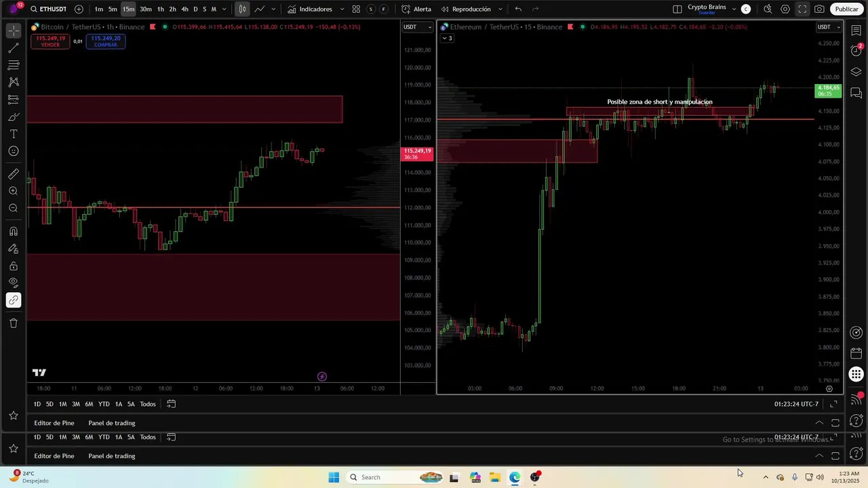Image resolution: width=868 pixels, height=488 pixels.
Task: Toggle magnet mode
Action: tap(14, 231)
